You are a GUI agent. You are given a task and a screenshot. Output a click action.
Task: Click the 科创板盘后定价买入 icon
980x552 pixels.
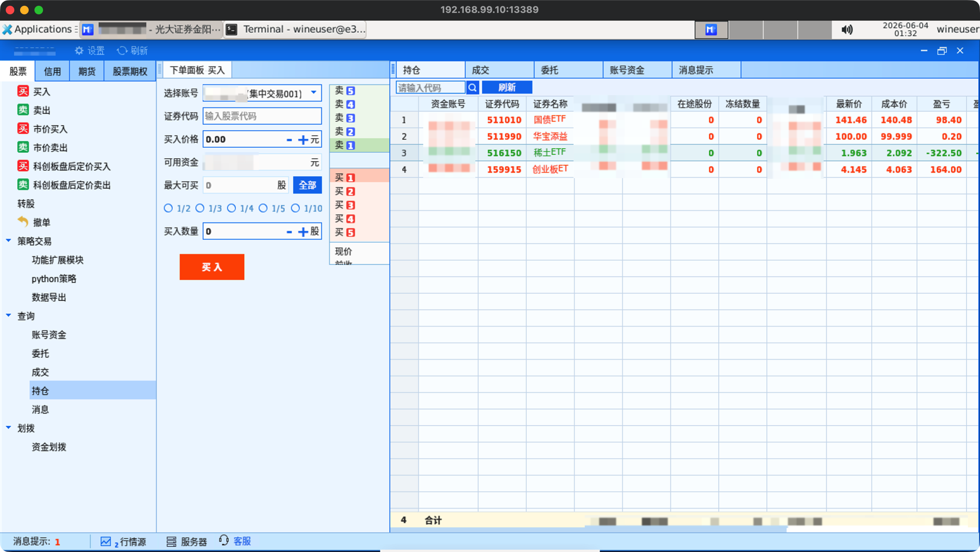pos(23,166)
